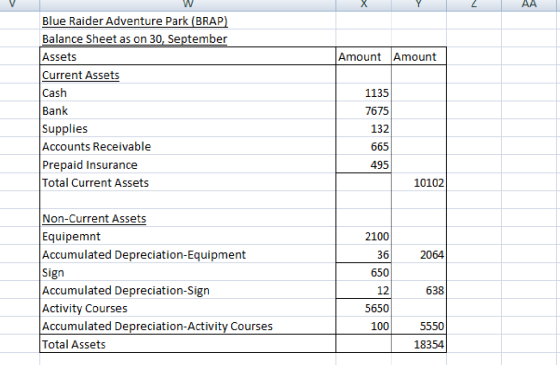
Task: Select the Accounts Receivable label cell
Action: [188, 146]
